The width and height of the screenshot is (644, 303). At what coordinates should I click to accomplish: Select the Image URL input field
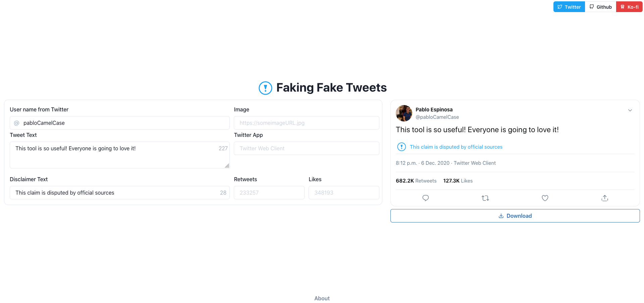(x=306, y=123)
